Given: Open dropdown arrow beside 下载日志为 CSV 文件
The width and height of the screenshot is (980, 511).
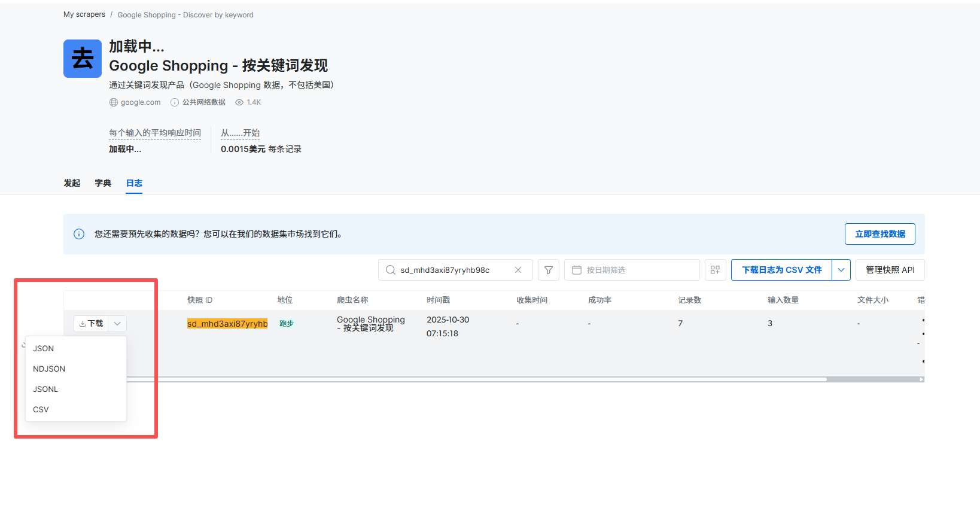Looking at the screenshot, I should click(x=841, y=270).
